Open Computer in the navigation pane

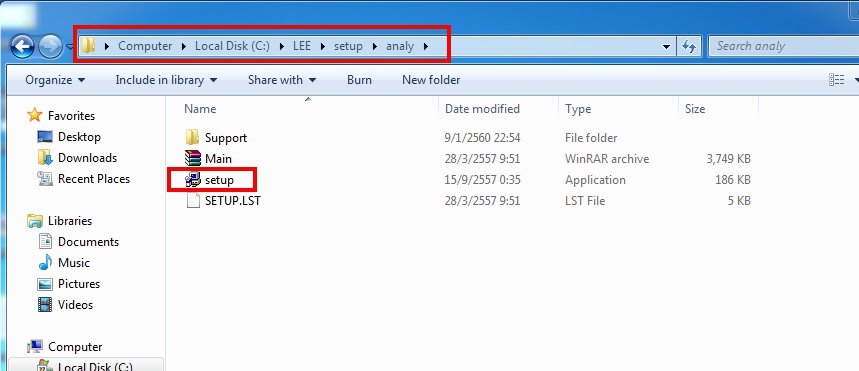[75, 347]
